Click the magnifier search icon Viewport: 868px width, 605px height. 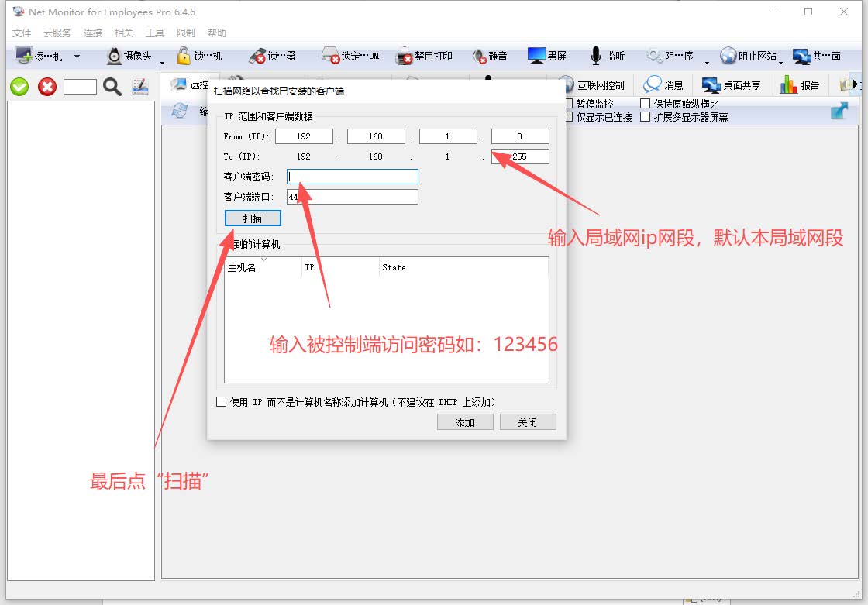click(112, 87)
